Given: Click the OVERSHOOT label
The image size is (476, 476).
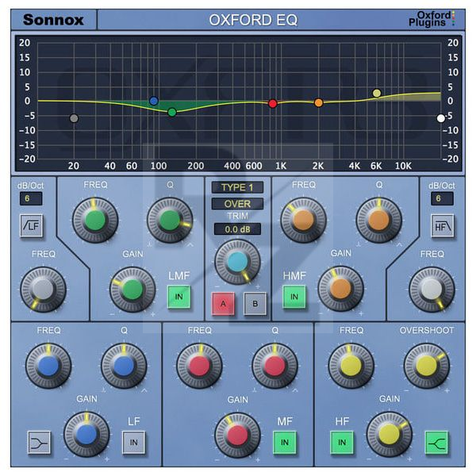Looking at the screenshot, I should coord(427,330).
